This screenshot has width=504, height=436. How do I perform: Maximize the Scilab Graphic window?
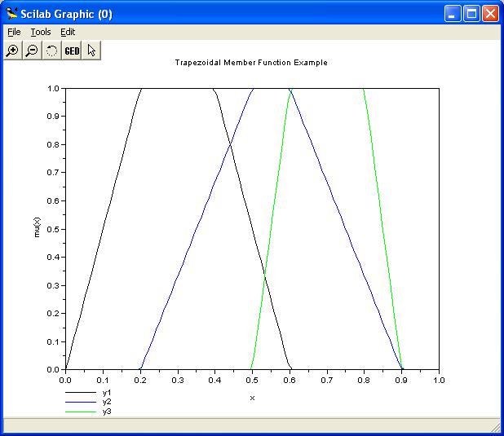[x=471, y=14]
